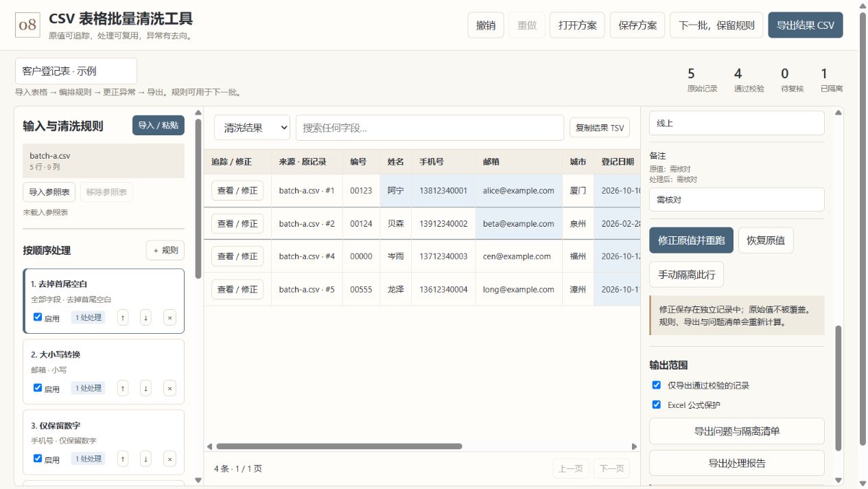The image size is (868, 489).
Task: Click the 姓名 cell 龙泽
Action: click(396, 289)
